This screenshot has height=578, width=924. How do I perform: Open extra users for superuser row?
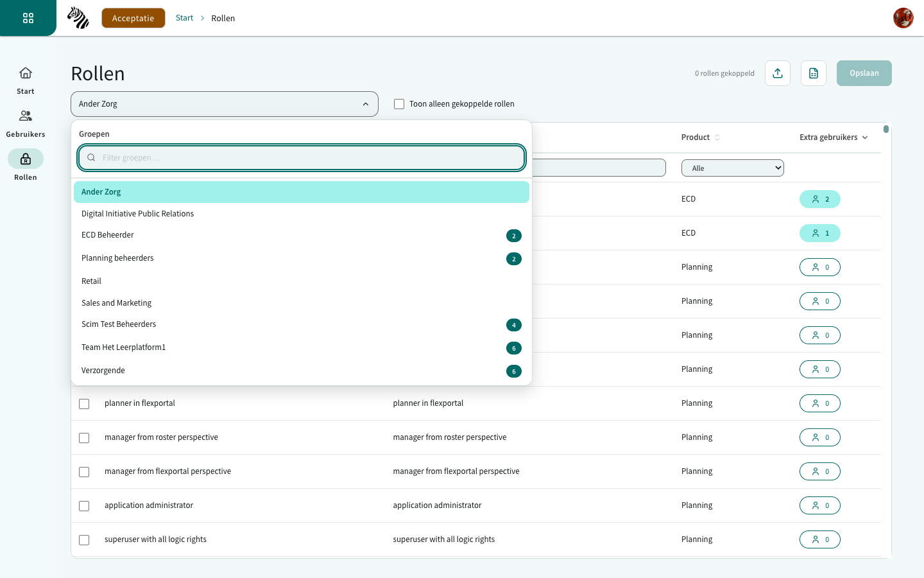820,539
